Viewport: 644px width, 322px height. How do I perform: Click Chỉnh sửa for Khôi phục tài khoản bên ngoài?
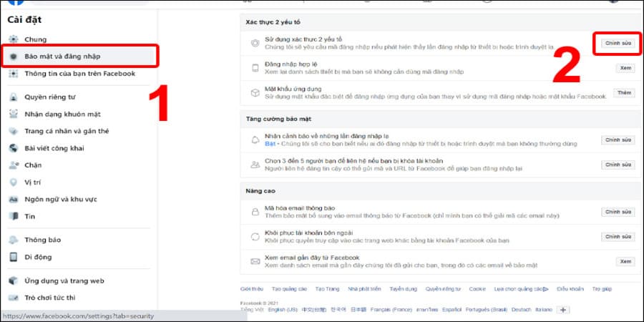pos(618,237)
